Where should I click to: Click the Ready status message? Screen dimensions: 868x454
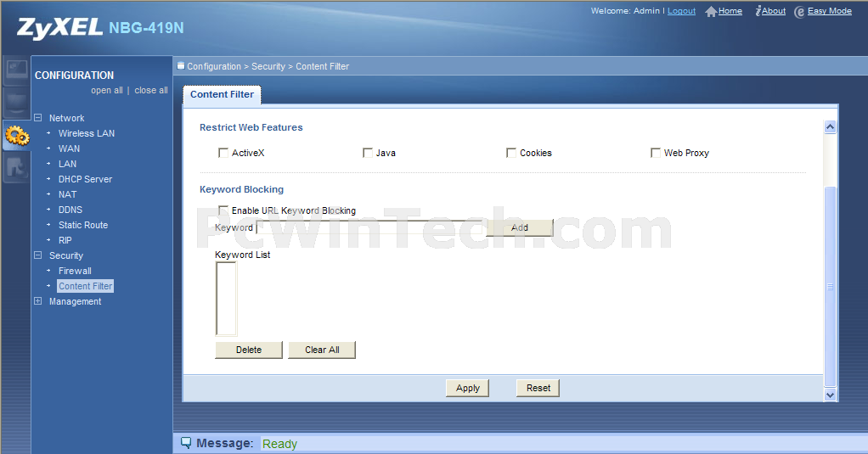[x=279, y=444]
